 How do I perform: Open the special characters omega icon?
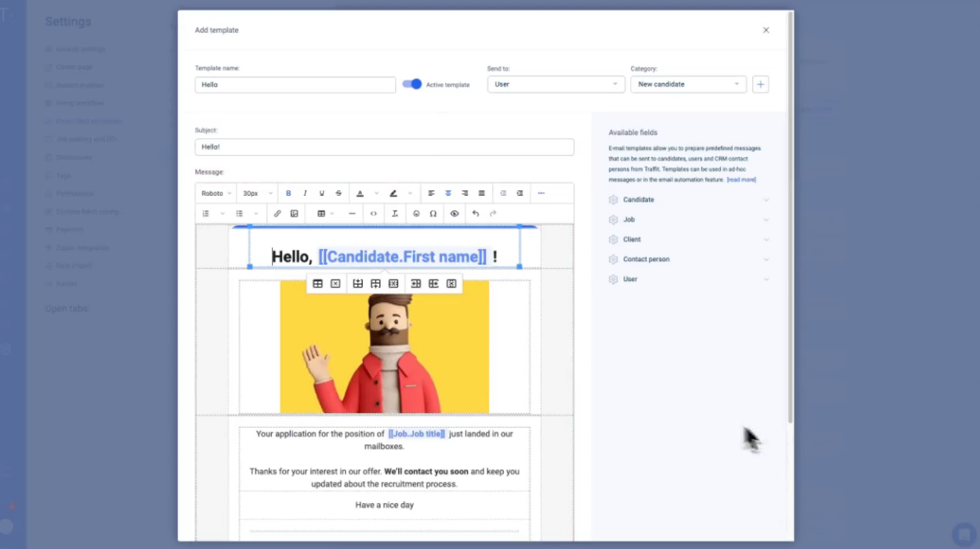(x=433, y=214)
